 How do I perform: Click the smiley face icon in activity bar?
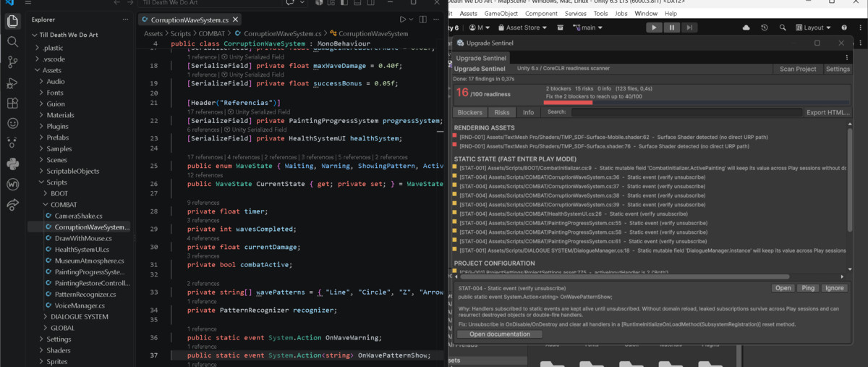[12, 124]
